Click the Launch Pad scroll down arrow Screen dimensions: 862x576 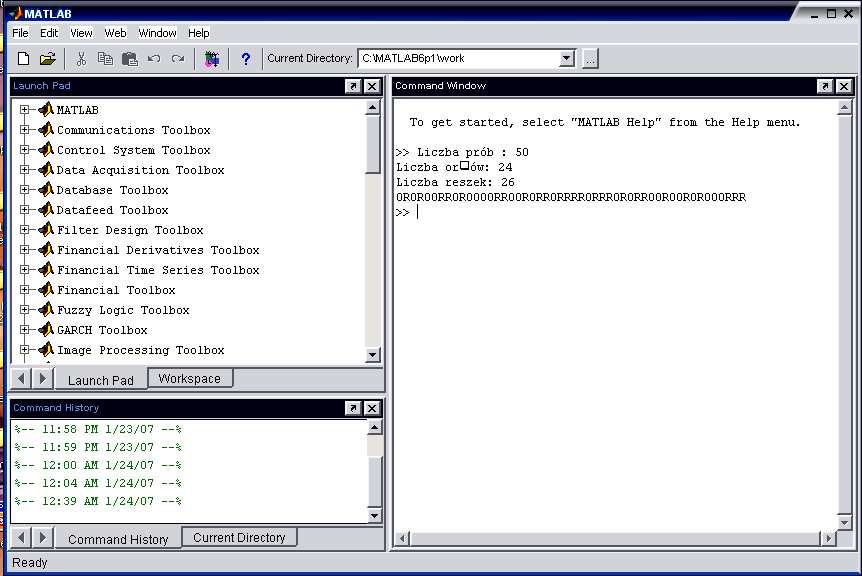coord(373,355)
